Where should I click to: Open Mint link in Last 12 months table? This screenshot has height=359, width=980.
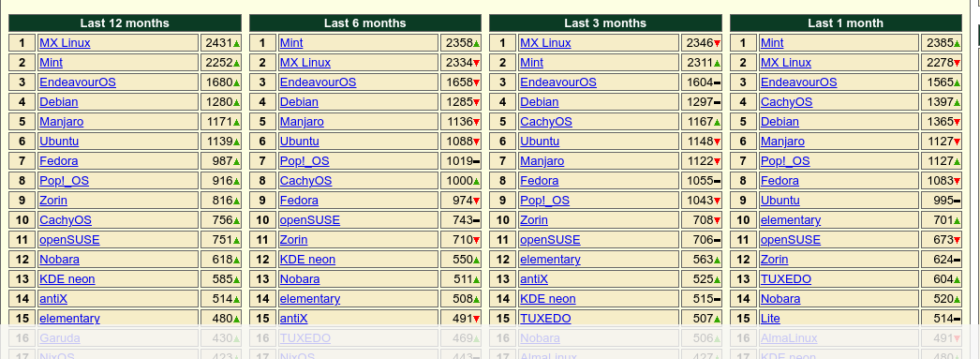(52, 63)
